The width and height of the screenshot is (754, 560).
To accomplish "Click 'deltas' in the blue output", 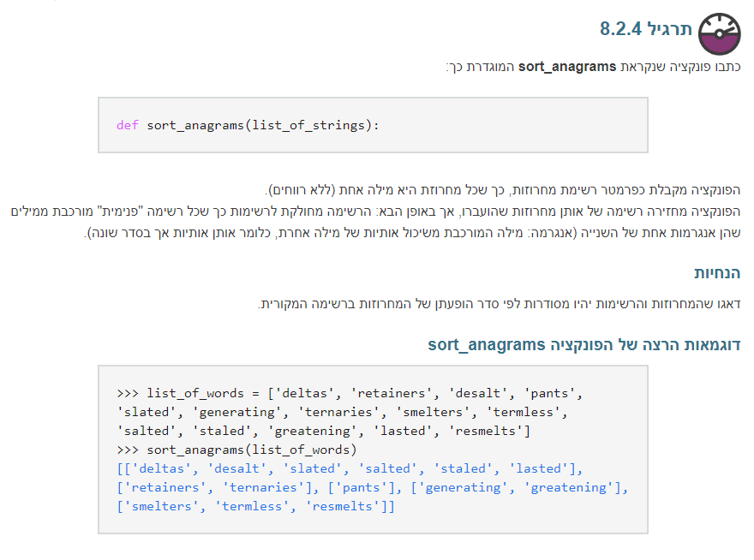I will pyautogui.click(x=162, y=468).
